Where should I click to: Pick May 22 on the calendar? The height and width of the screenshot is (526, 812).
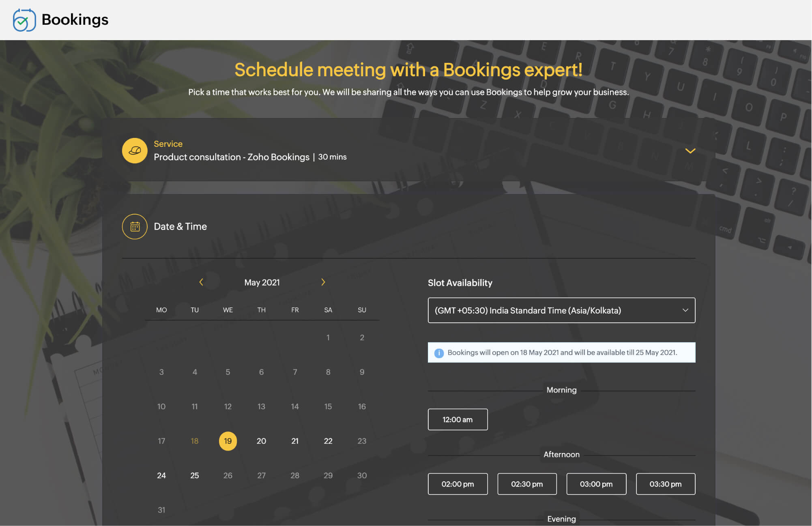328,441
